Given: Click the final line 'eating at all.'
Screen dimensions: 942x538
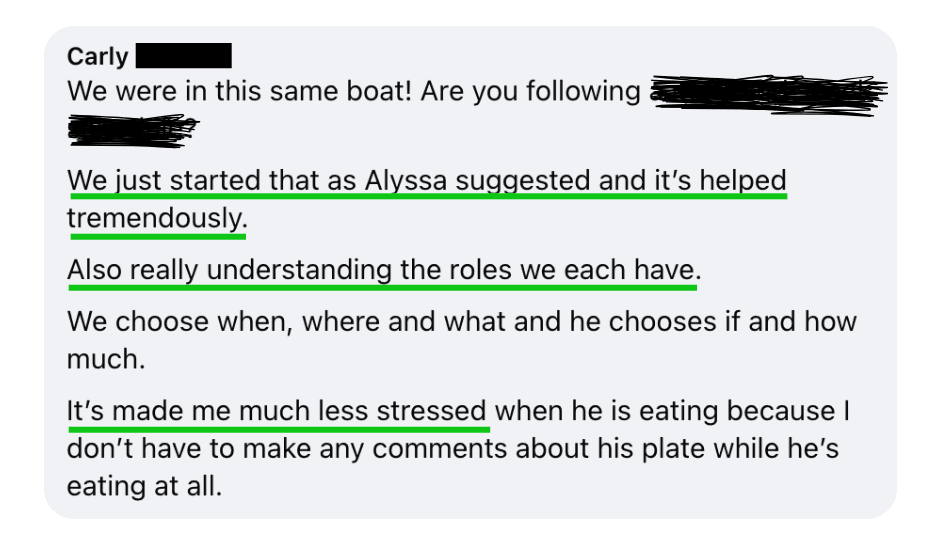Looking at the screenshot, I should [144, 486].
